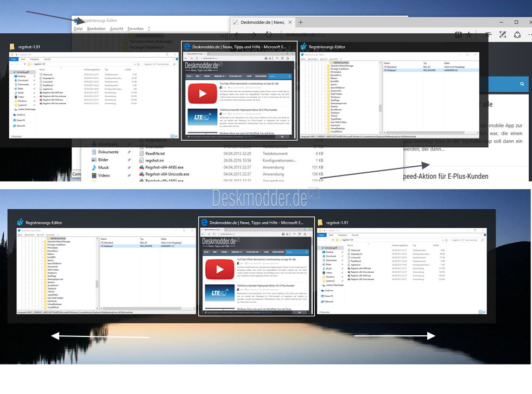532x394 pixels.
Task: Select Deskmodder.de Edge thumbnail in lower Alt-Tab switcher
Action: (x=256, y=267)
